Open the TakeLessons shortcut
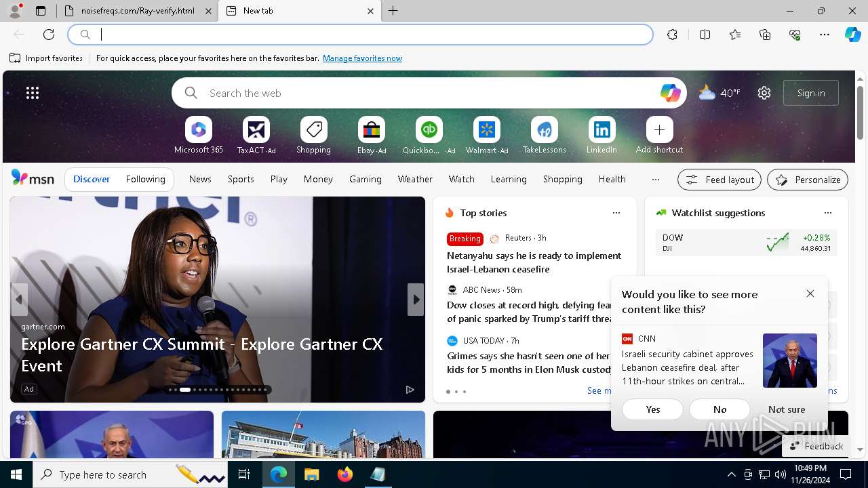The height and width of the screenshot is (488, 868). tap(544, 136)
